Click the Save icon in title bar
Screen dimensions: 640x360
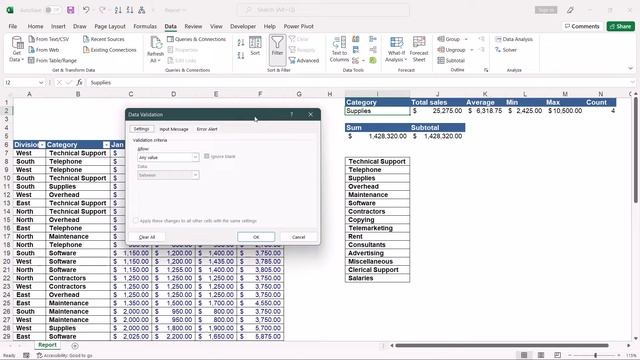(71, 10)
